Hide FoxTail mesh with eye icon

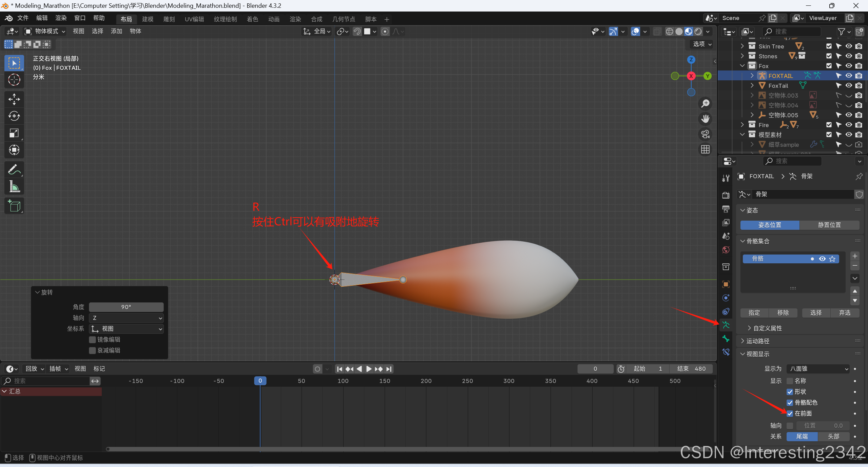[848, 86]
